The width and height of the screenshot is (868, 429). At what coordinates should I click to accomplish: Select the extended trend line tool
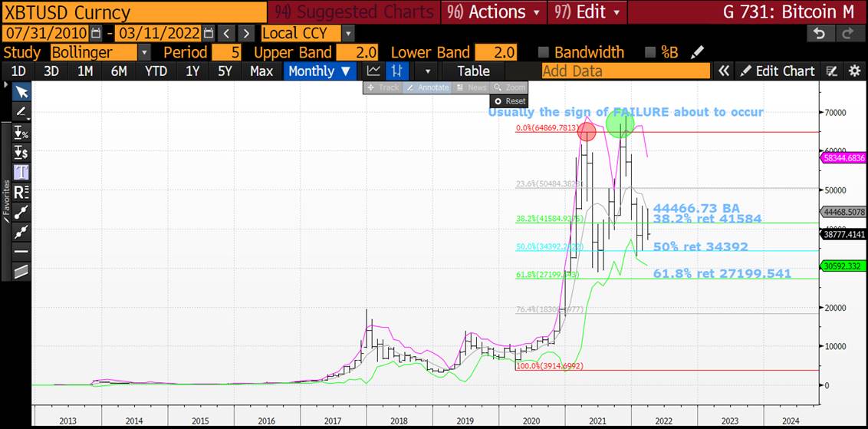click(21, 232)
